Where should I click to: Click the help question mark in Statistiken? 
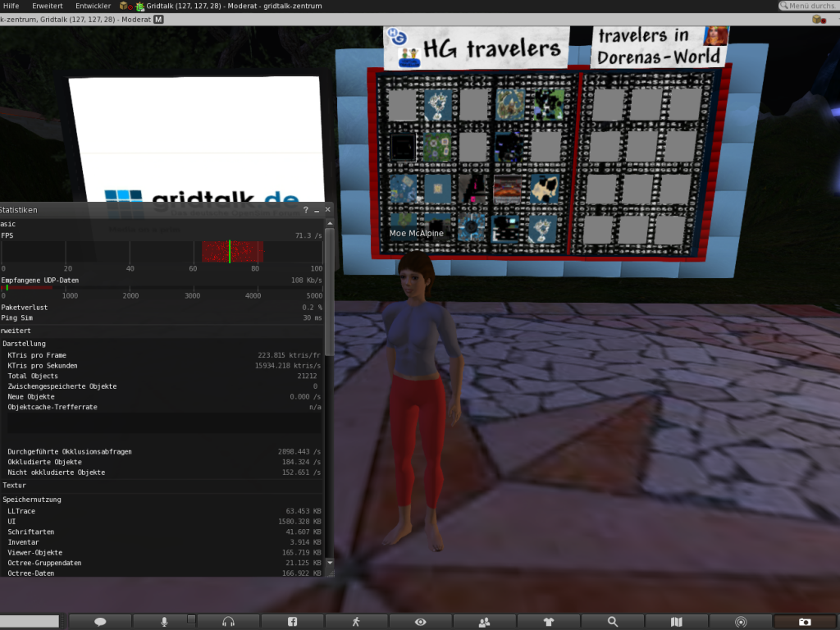[306, 210]
